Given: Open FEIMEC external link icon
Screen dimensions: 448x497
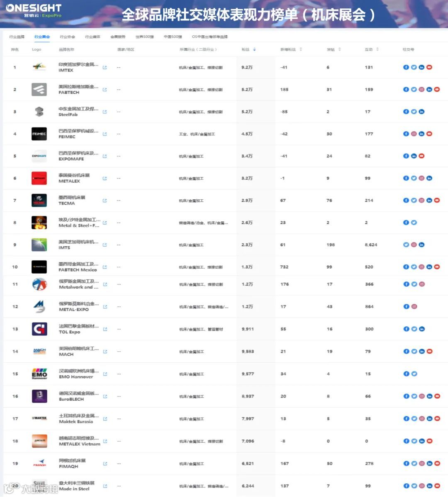Looking at the screenshot, I should click(105, 134).
